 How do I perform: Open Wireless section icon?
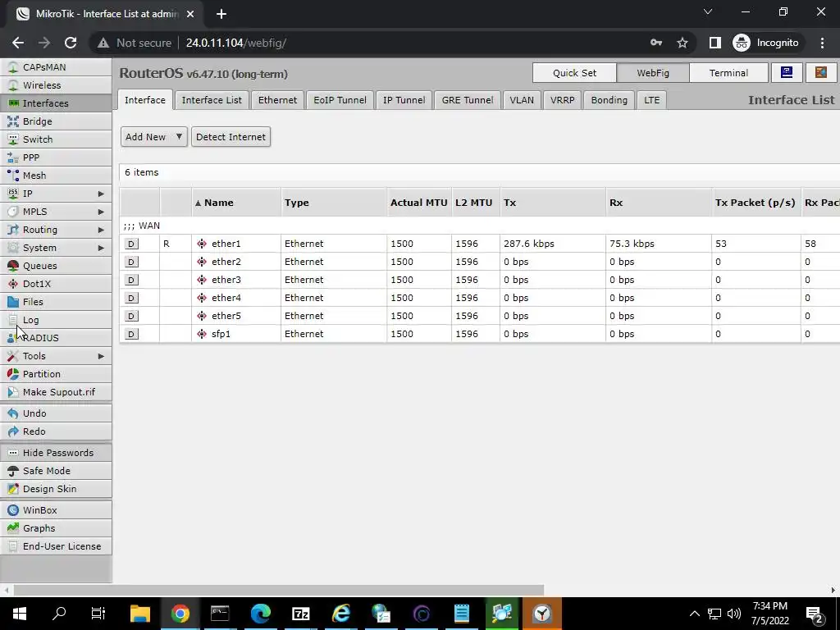(13, 85)
